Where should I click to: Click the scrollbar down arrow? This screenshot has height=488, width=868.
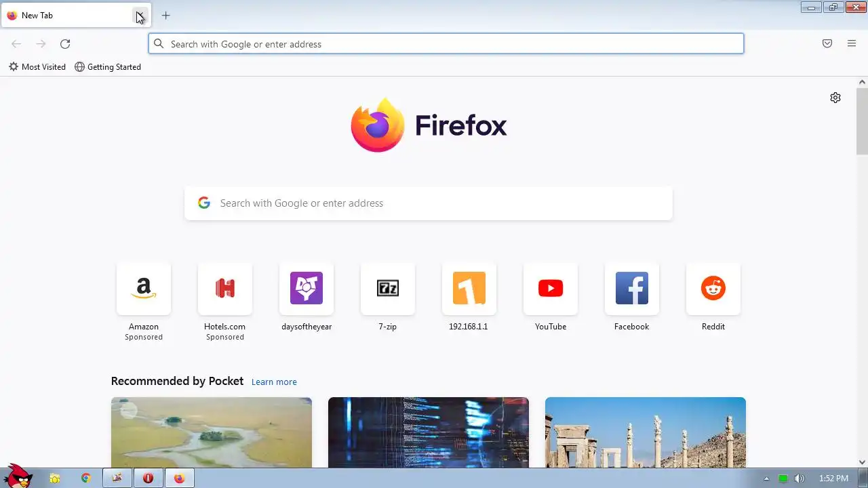point(862,462)
